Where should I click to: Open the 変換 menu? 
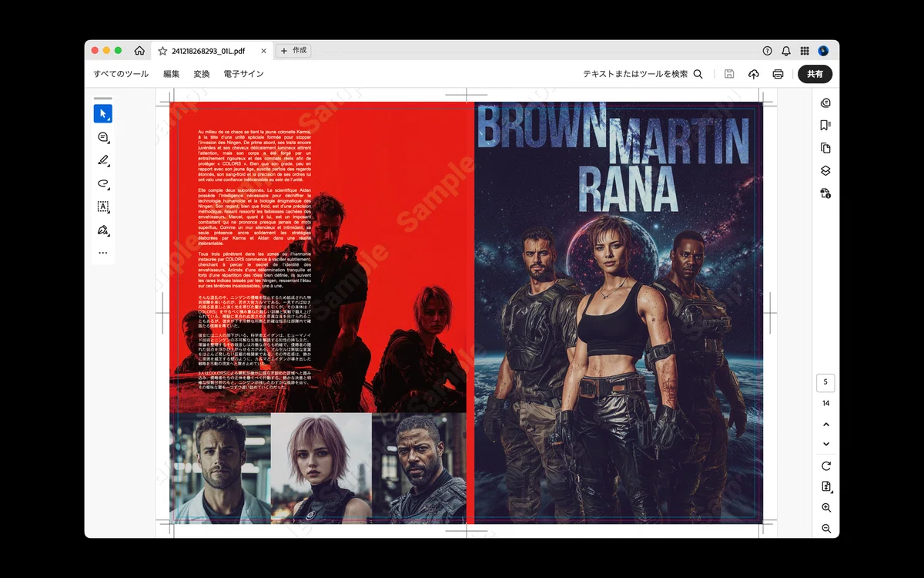[x=202, y=74]
